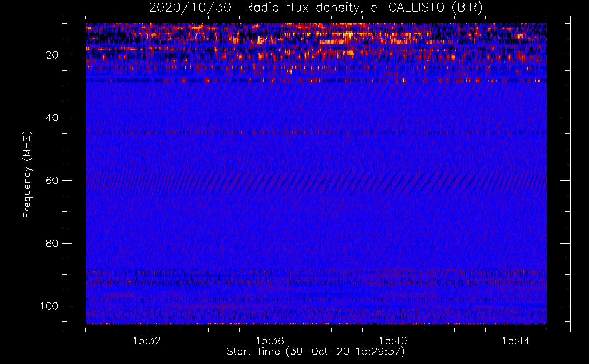Click the plot title '2020/10/30 Radio flux density'
Viewport: 589px width, 364px height.
pyautogui.click(x=316, y=7)
